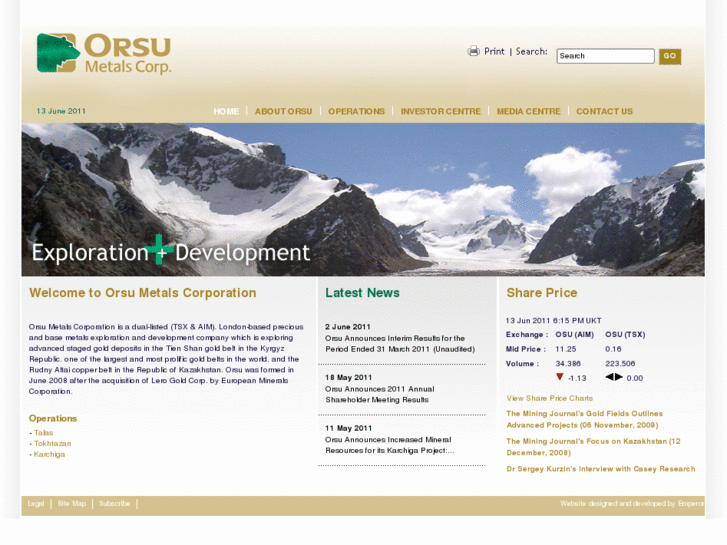This screenshot has height=545, width=727.
Task: Open the Increased Mineral Resources Karchiga news
Action: pyautogui.click(x=389, y=445)
